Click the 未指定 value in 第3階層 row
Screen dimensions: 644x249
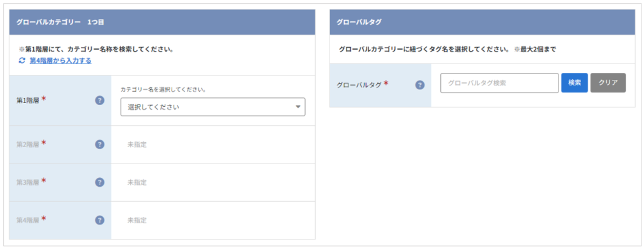click(x=136, y=182)
